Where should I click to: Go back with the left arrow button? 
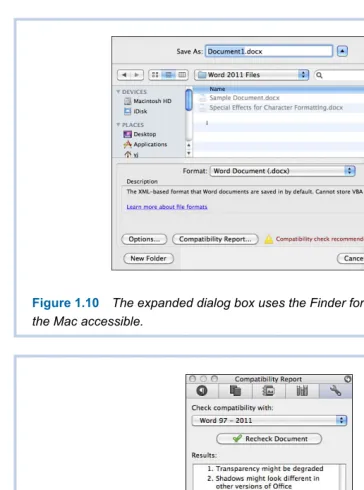pyautogui.click(x=124, y=75)
